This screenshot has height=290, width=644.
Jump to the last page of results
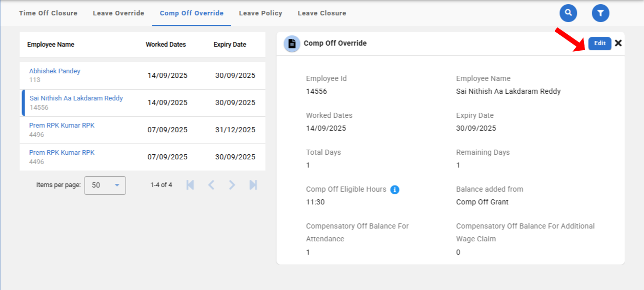click(x=253, y=185)
